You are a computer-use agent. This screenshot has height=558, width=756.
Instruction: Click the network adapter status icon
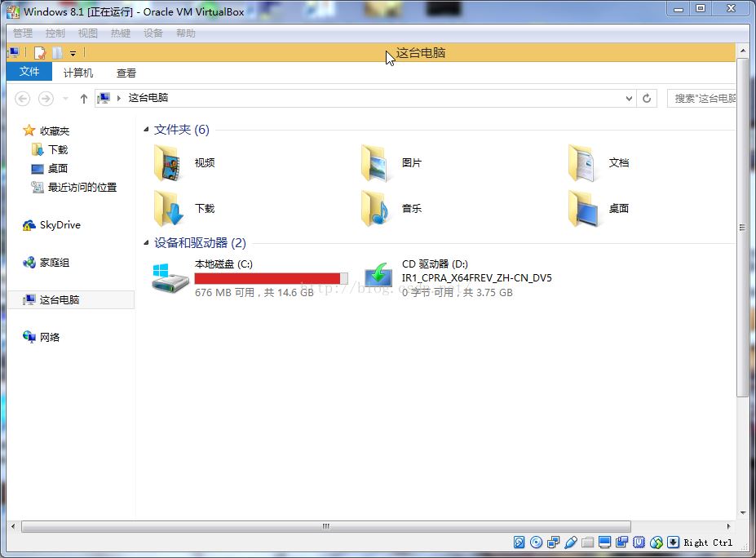(x=554, y=542)
